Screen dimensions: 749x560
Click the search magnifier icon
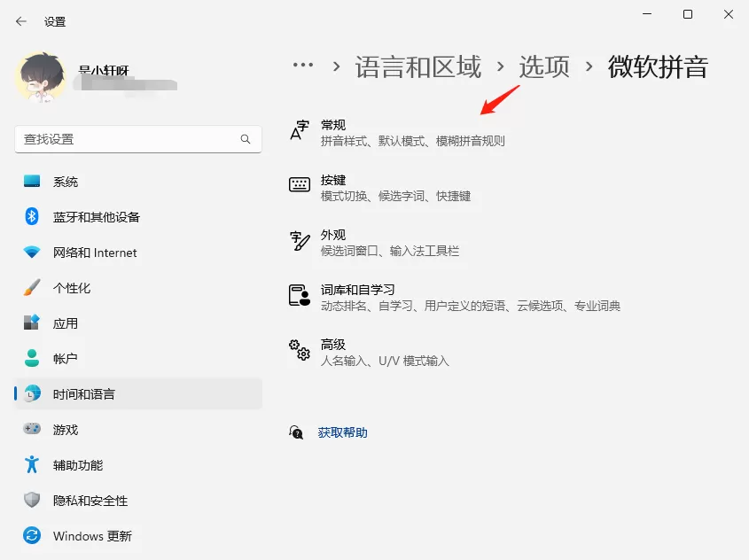point(246,139)
